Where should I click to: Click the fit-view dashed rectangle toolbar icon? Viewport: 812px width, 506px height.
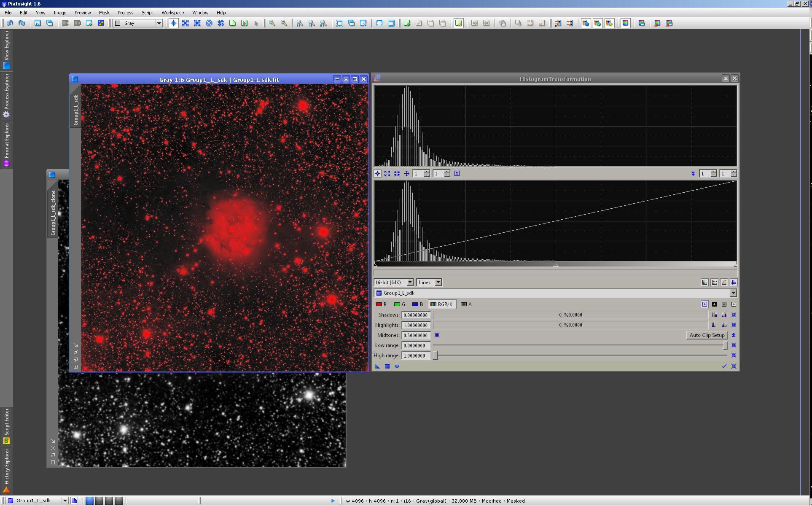pos(340,23)
